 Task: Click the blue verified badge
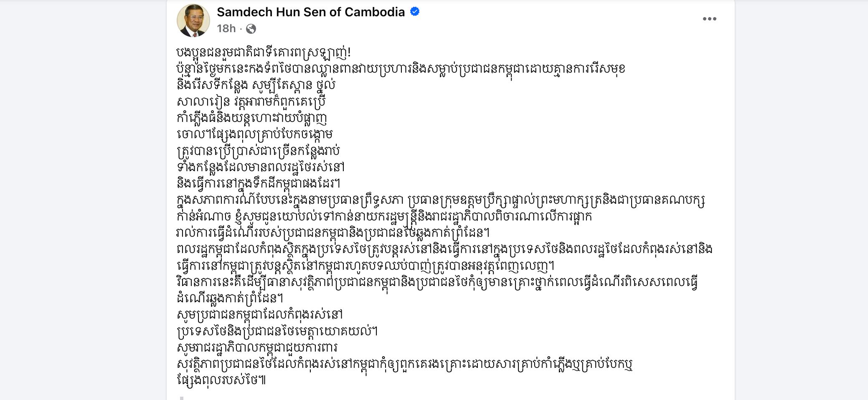(x=415, y=12)
